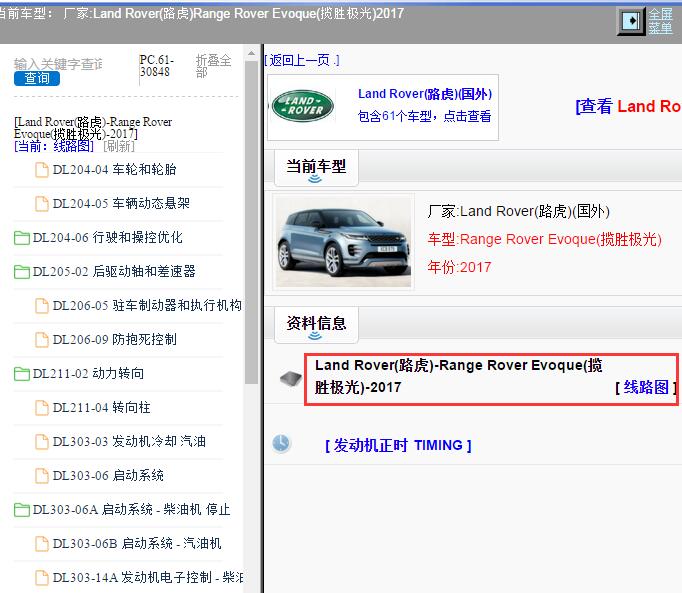
Task: Open the [查看 Land Ro... link
Action: 629,106
